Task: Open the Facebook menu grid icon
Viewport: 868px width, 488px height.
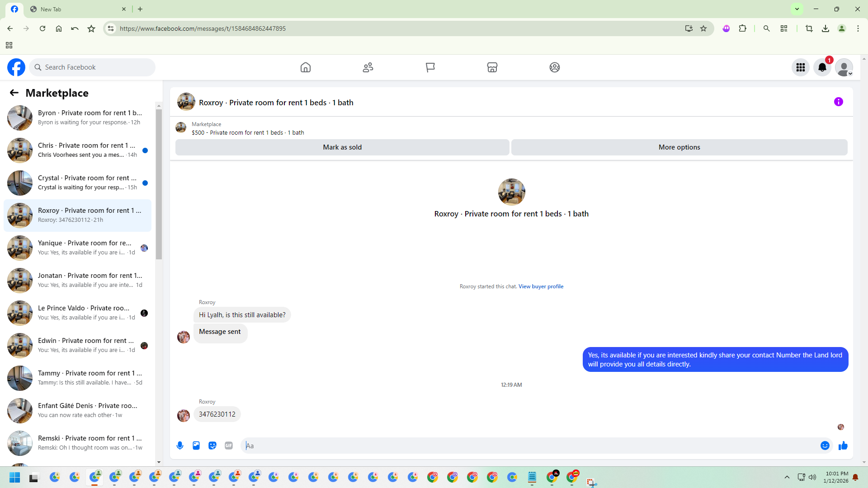Action: point(801,67)
